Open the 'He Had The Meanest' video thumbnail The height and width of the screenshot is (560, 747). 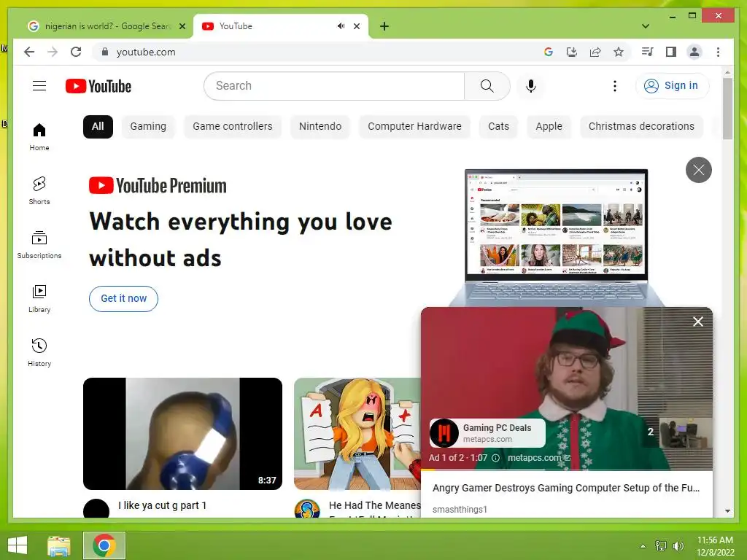[357, 433]
